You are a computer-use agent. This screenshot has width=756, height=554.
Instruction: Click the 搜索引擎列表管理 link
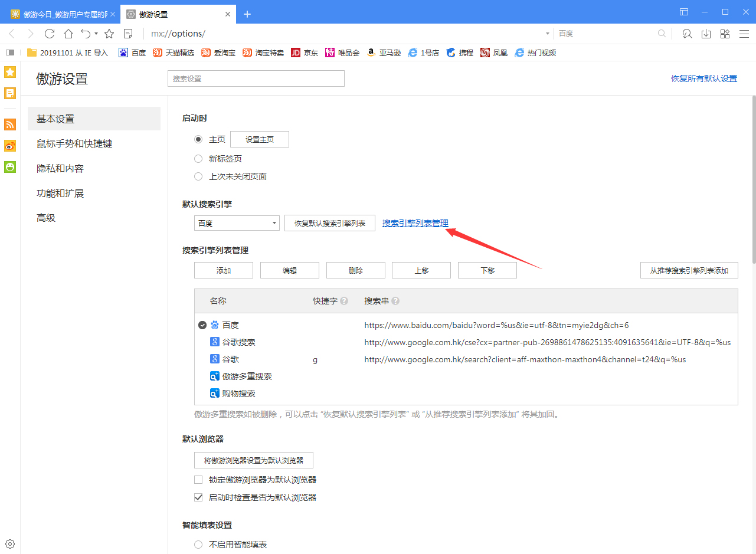click(x=415, y=223)
